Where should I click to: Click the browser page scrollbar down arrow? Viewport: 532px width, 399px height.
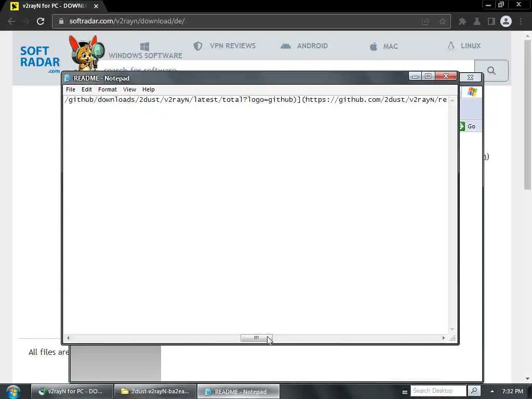[x=527, y=378]
